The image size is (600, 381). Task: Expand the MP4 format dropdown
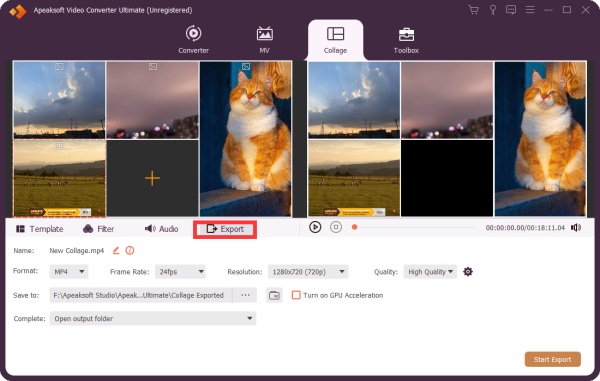tap(69, 272)
